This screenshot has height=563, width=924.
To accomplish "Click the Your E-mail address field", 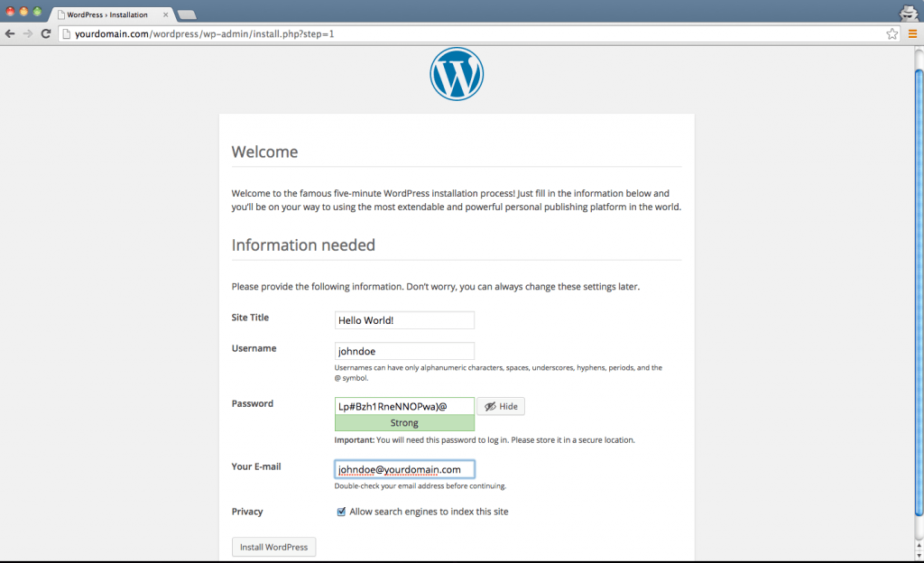I will click(x=404, y=468).
